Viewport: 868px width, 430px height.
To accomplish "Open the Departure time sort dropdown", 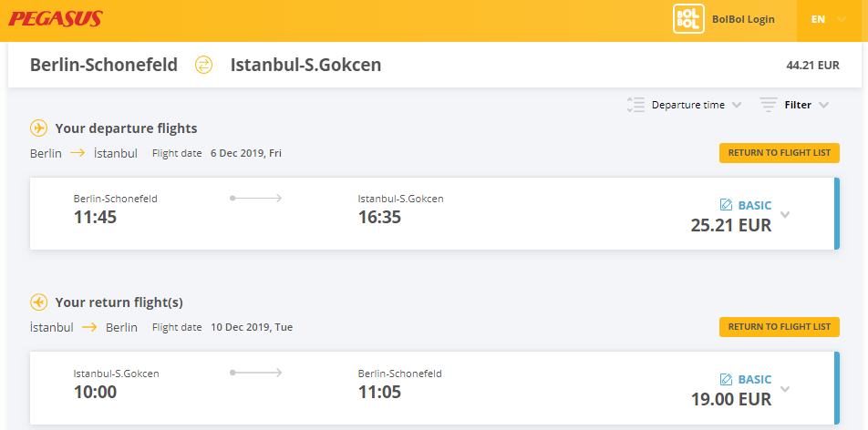I will pyautogui.click(x=697, y=105).
